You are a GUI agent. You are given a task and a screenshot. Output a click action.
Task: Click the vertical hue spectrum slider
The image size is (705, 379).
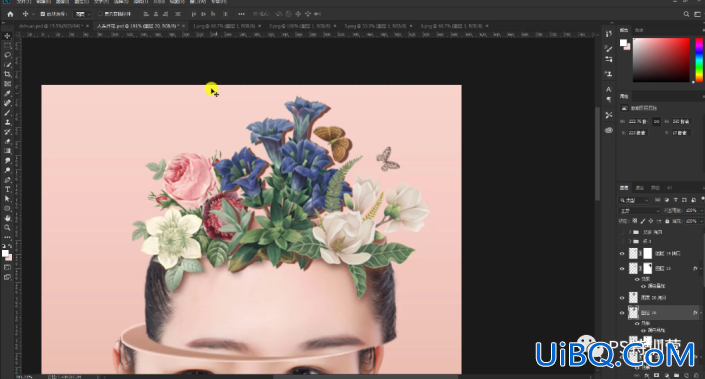699,60
